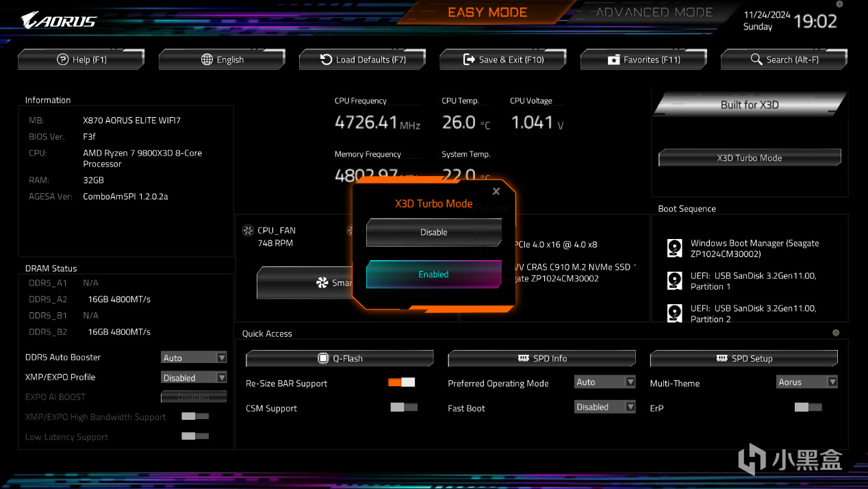The height and width of the screenshot is (489, 868).
Task: Open SPD Setup
Action: coord(743,358)
